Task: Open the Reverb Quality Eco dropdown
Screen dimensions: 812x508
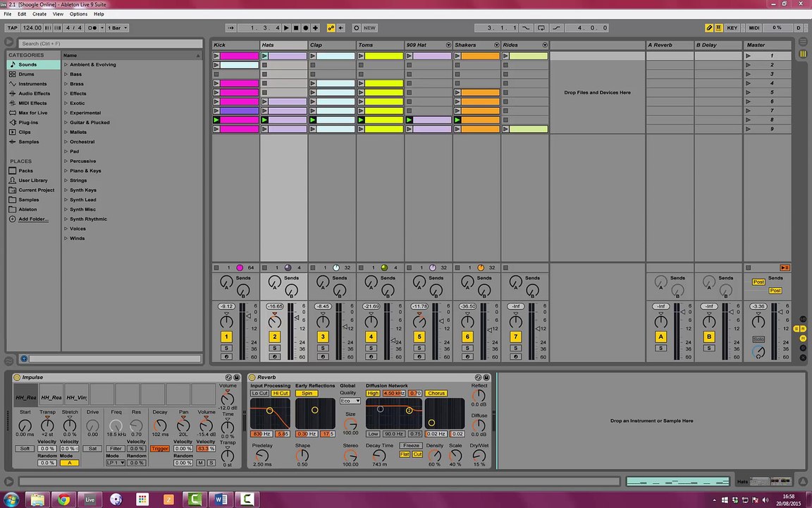Action: click(350, 401)
